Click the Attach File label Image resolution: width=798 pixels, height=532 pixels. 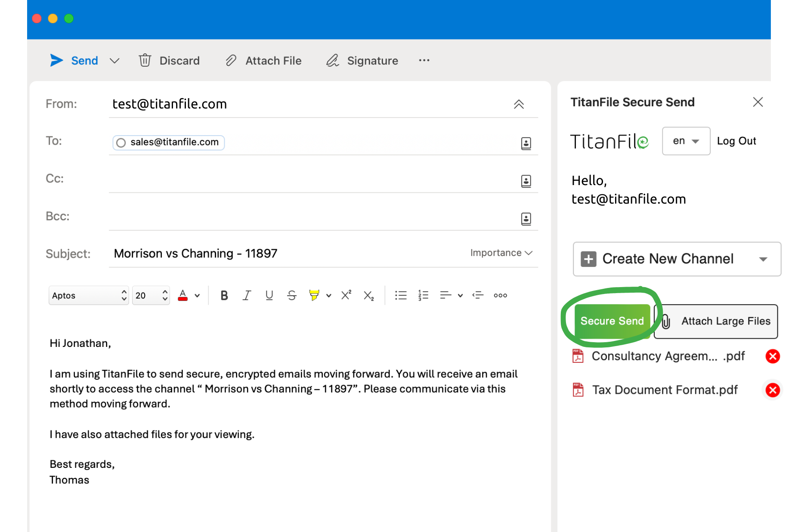coord(273,61)
